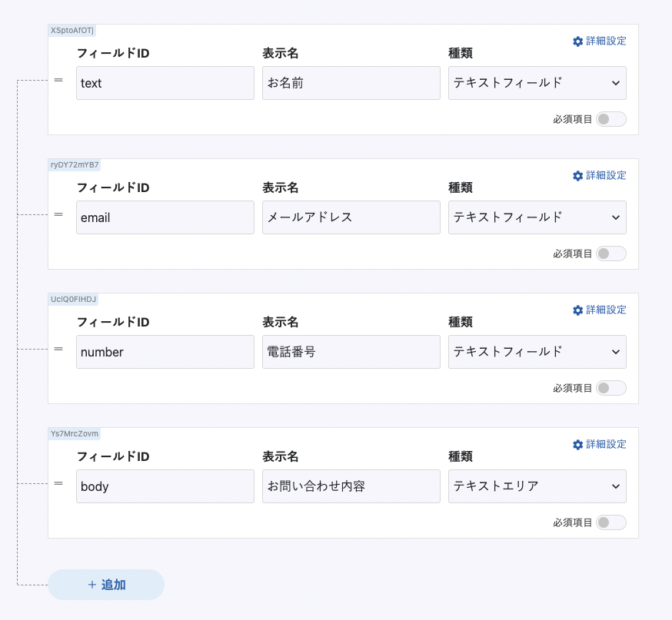
Task: Click the drag handle next to the email field
Action: coord(58,214)
